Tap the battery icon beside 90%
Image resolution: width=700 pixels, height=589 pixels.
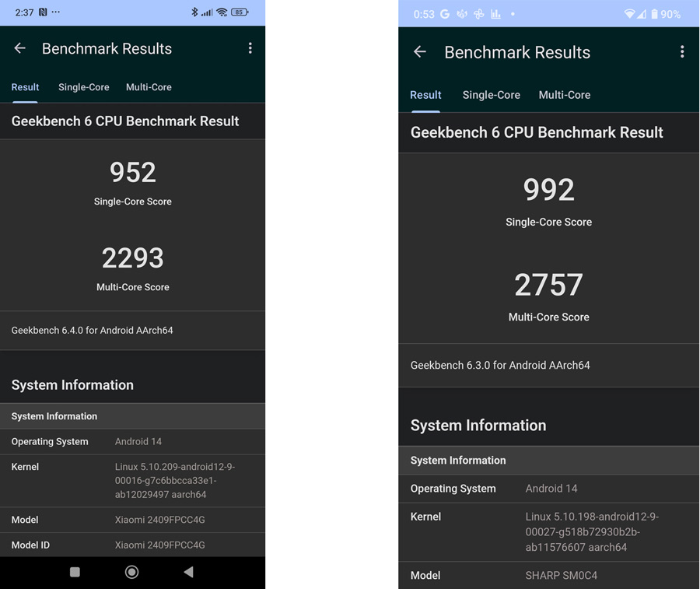coord(654,14)
